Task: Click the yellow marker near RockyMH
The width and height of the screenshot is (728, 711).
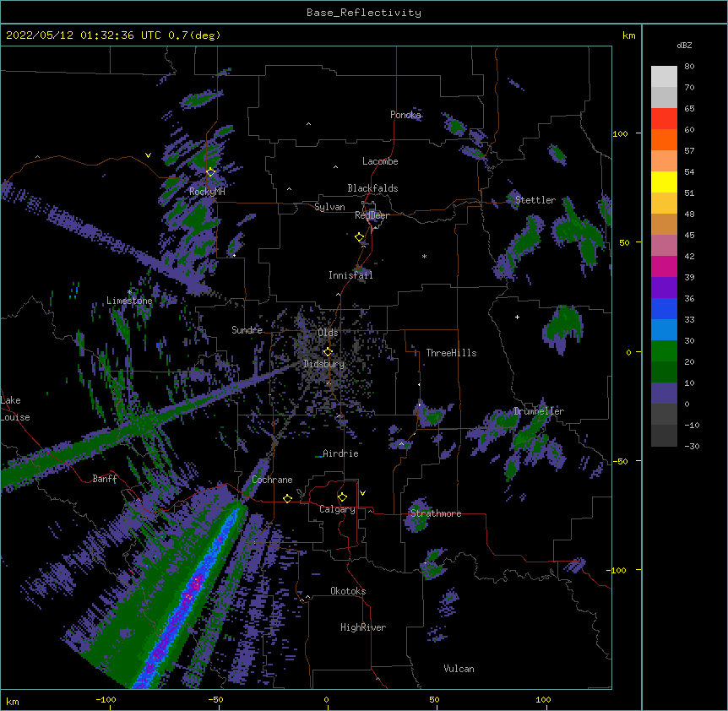Action: (210, 172)
